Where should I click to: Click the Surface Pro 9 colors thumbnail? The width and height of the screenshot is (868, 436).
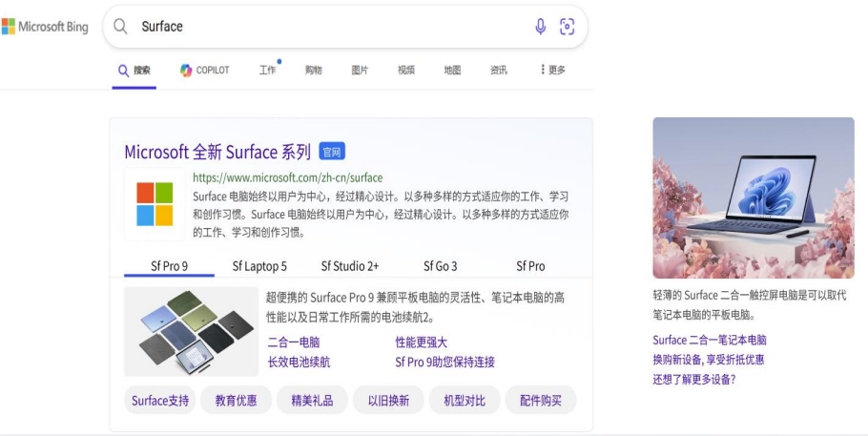pos(191,331)
